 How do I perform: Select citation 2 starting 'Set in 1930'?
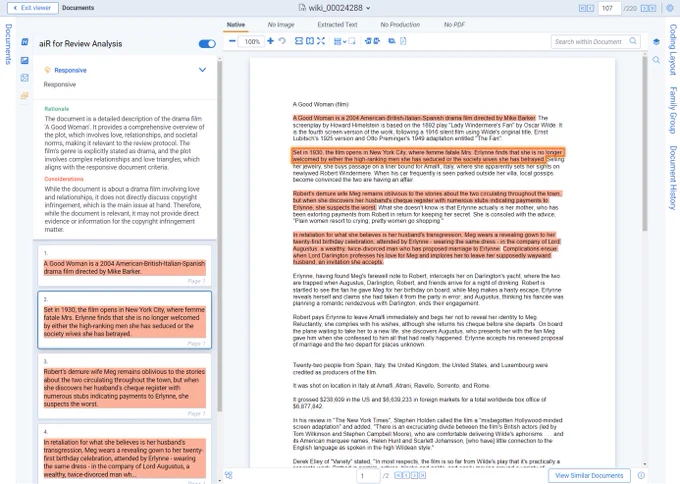tap(124, 320)
